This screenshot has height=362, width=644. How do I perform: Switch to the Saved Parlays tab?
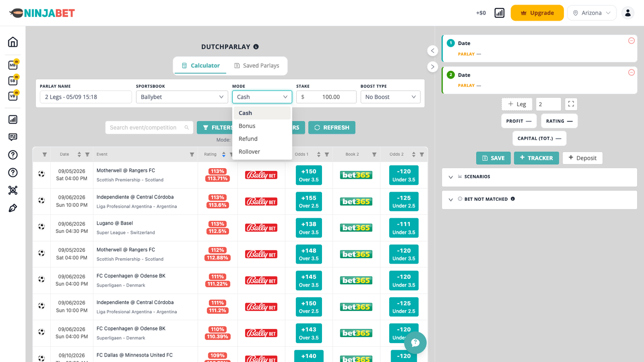tap(257, 66)
